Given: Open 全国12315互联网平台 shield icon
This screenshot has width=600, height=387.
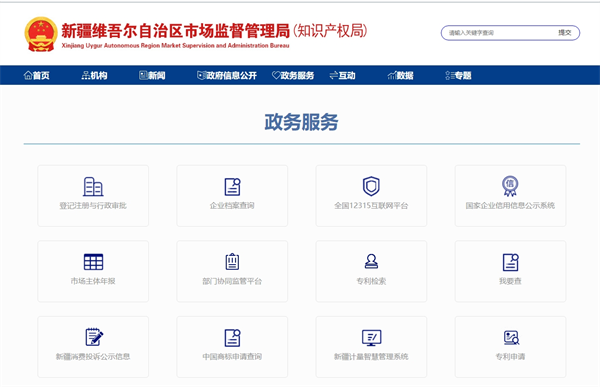Looking at the screenshot, I should tap(371, 186).
